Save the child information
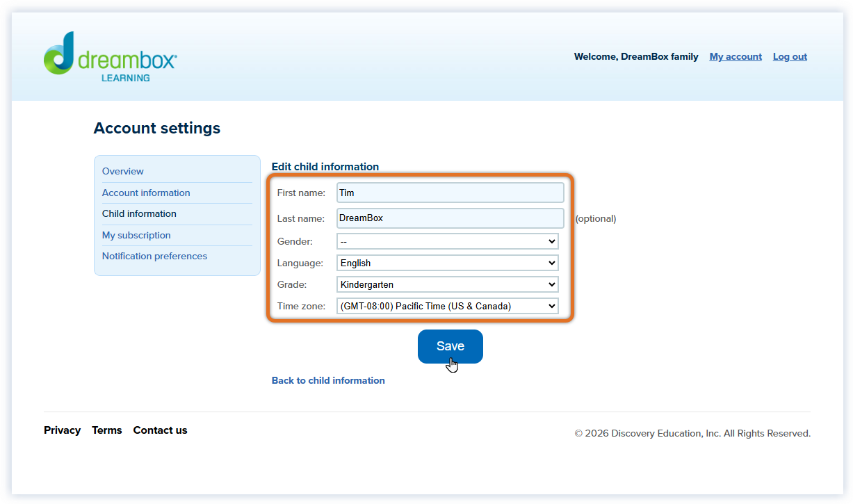This screenshot has height=504, width=853. tap(450, 346)
